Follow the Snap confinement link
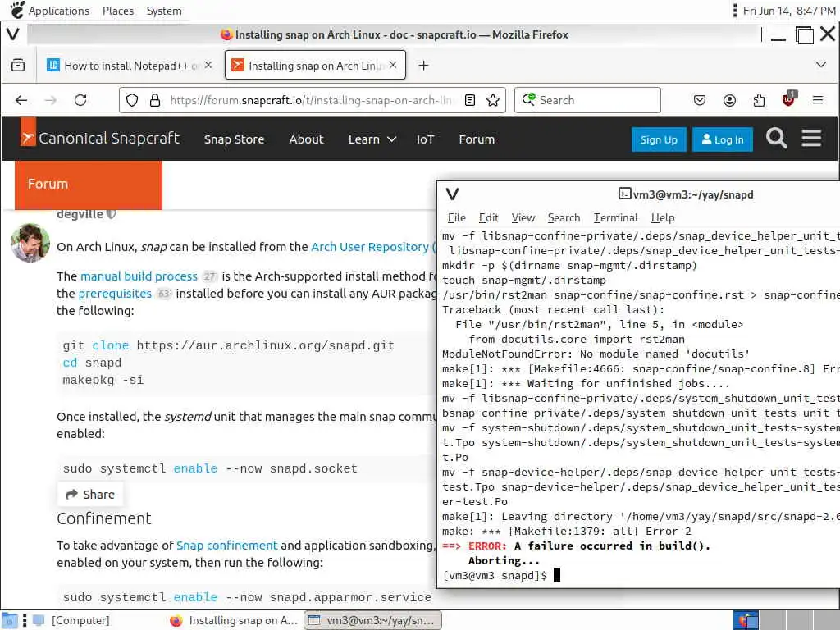The height and width of the screenshot is (630, 840). tap(227, 546)
